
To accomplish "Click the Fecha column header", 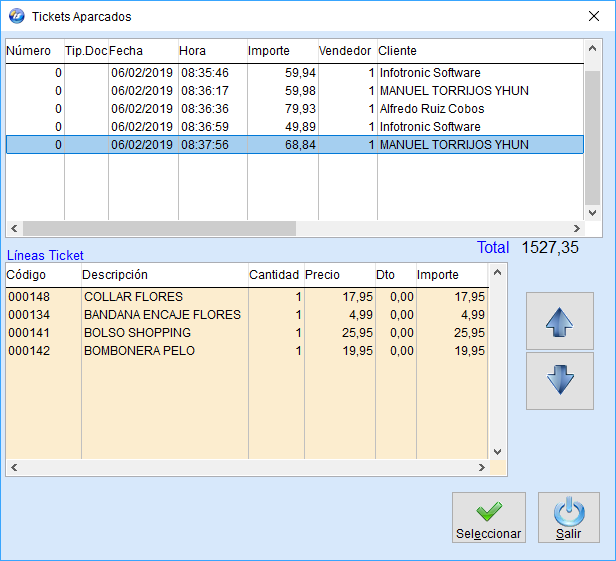I will point(143,51).
